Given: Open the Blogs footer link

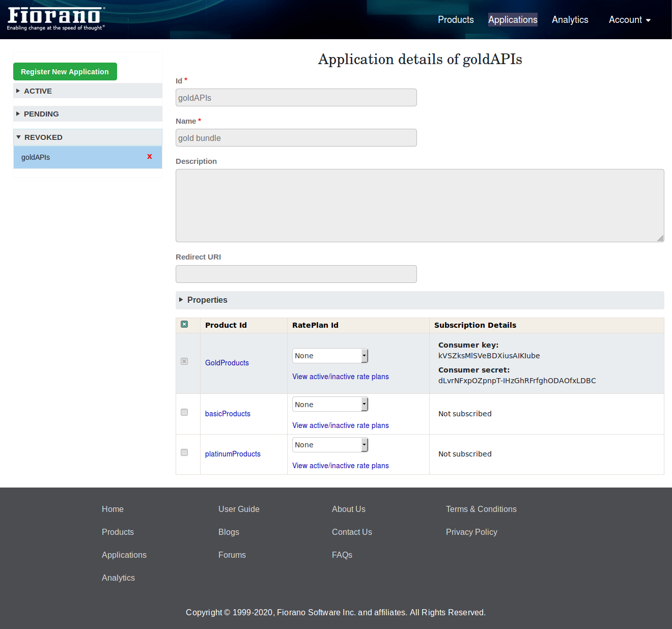Looking at the screenshot, I should 229,532.
